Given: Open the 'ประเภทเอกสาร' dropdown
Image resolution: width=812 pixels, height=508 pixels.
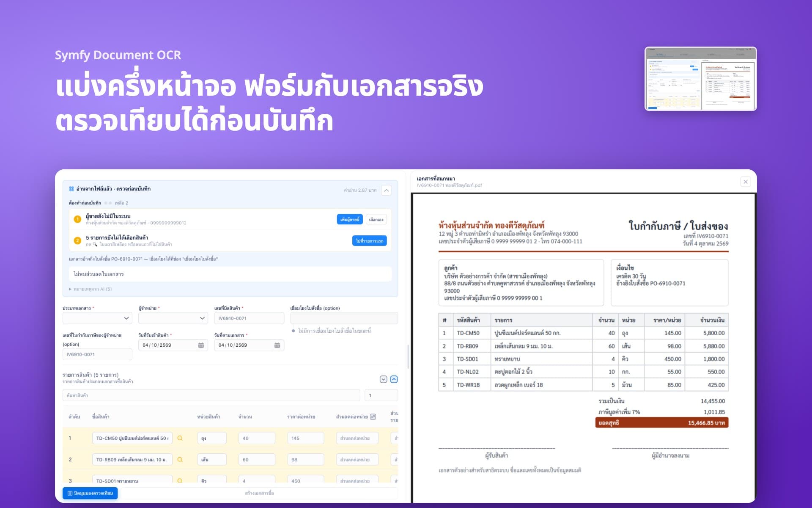Looking at the screenshot, I should click(x=97, y=318).
